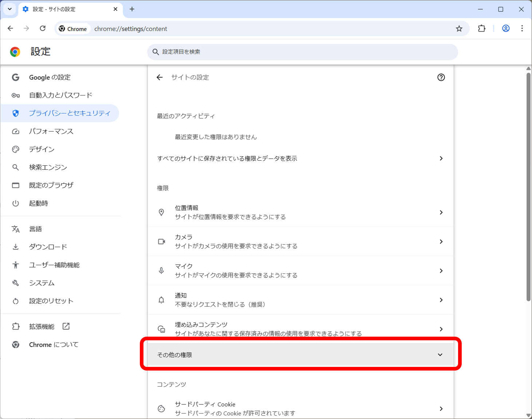Viewport: 532px width, 419px height.
Task: Go back using arrow beside サイトの設定
Action: tap(159, 77)
